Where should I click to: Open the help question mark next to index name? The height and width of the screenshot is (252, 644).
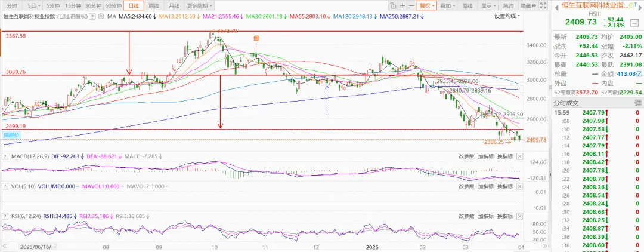click(92, 17)
